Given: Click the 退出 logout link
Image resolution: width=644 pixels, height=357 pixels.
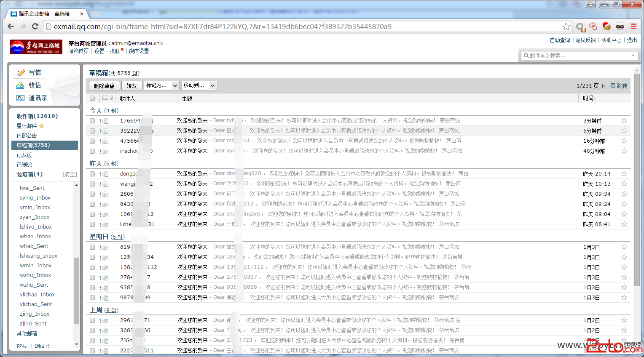Looking at the screenshot, I should 632,40.
